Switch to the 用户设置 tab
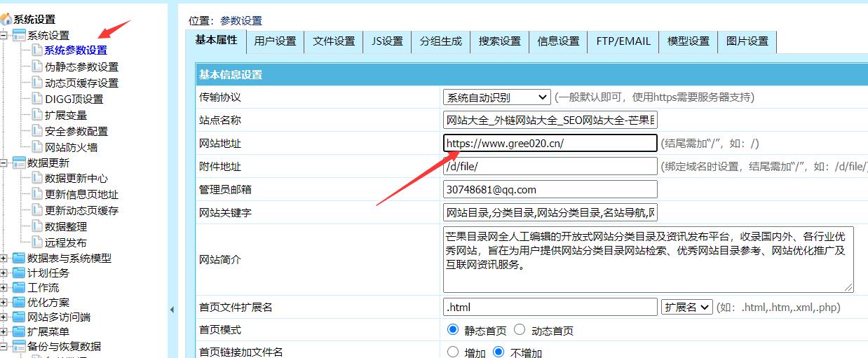The height and width of the screenshot is (358, 868). pyautogui.click(x=275, y=41)
